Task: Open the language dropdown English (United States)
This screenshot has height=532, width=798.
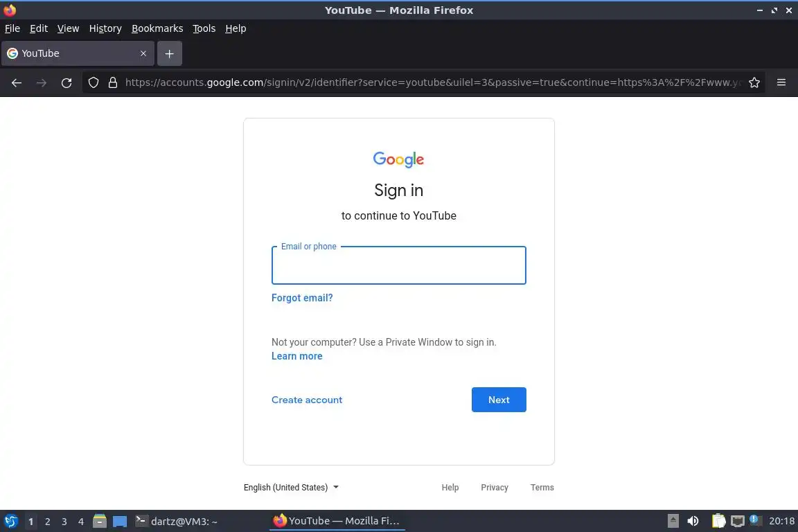Action: coord(291,487)
